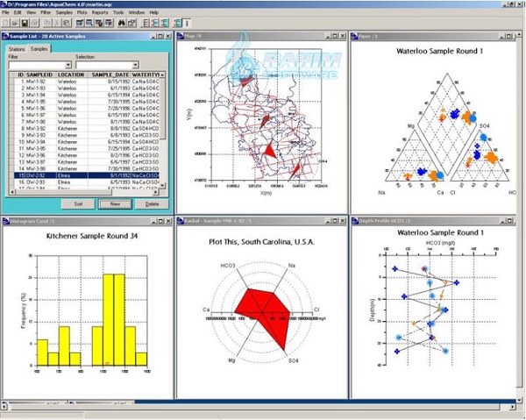This screenshot has width=526, height=420.
Task: Click the LOCATION column header
Action: point(71,75)
